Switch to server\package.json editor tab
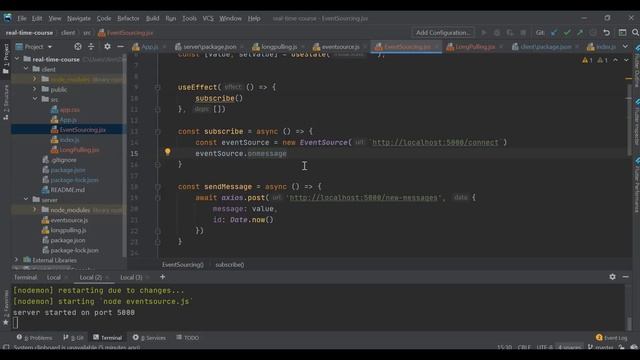This screenshot has height=360, width=640. tap(208, 47)
